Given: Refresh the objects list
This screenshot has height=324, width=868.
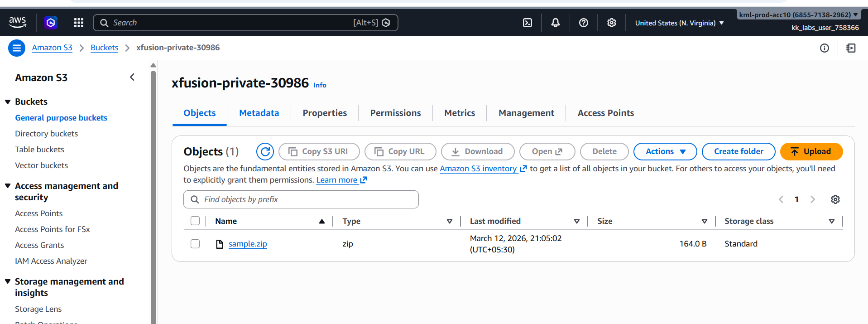Looking at the screenshot, I should pos(265,151).
